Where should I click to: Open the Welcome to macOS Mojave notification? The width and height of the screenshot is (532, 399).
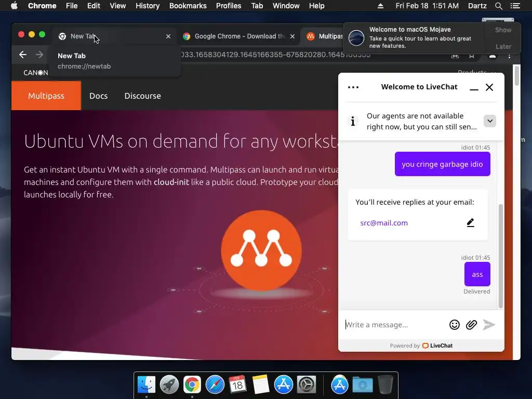point(415,37)
